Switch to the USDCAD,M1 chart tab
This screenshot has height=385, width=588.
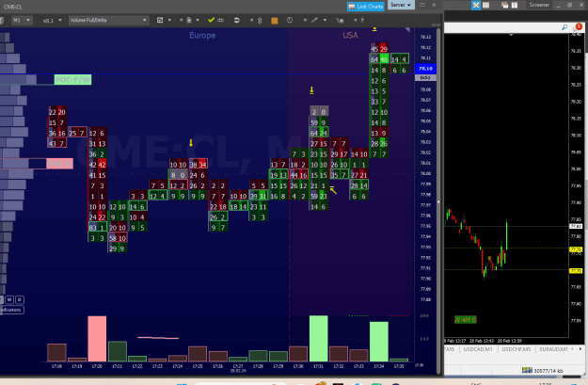478,349
